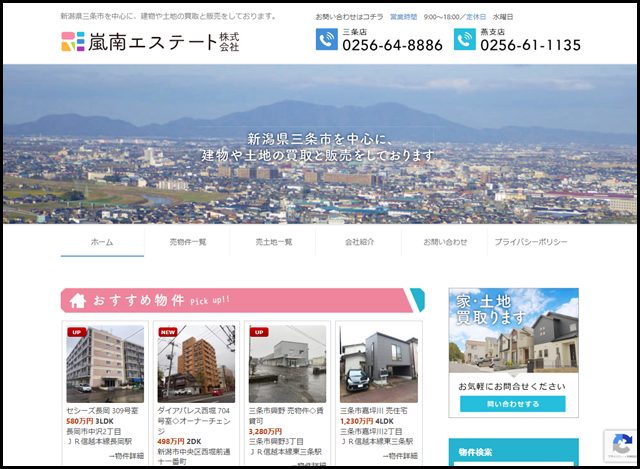Click 長岡市中沢2丁目 address text
The height and width of the screenshot is (469, 640).
(x=94, y=431)
